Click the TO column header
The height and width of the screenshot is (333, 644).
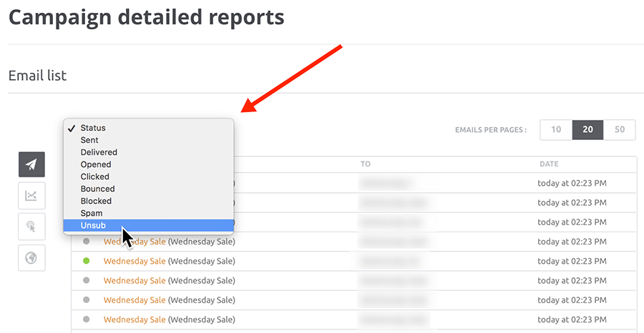click(x=366, y=164)
